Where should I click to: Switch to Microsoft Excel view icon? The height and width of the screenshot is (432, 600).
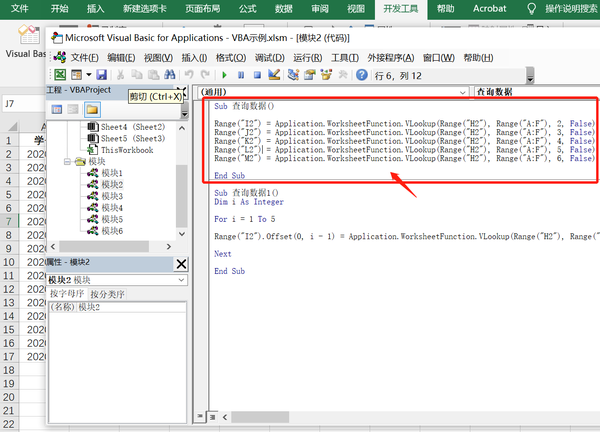pyautogui.click(x=60, y=75)
